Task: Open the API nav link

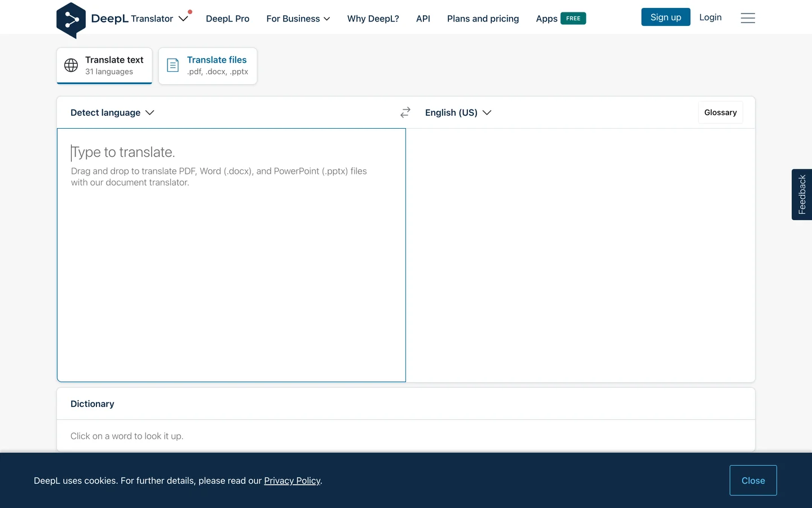Action: pos(423,19)
